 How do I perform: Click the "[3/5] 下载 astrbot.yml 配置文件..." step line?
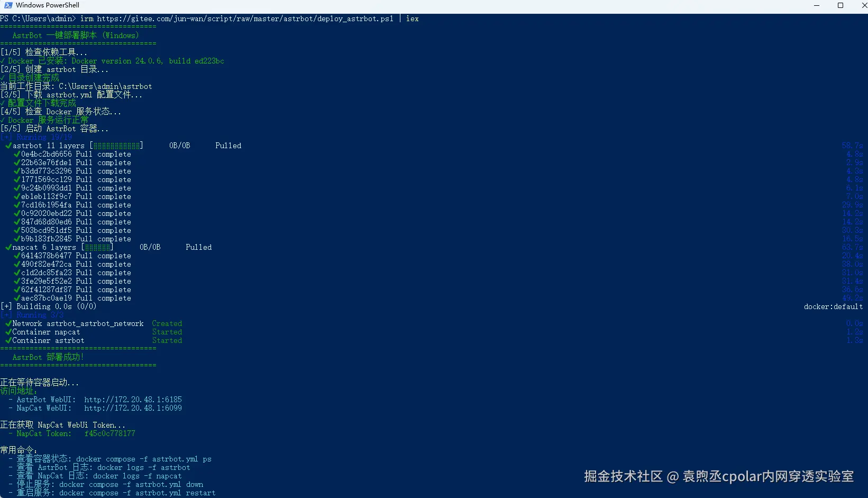pyautogui.click(x=71, y=95)
